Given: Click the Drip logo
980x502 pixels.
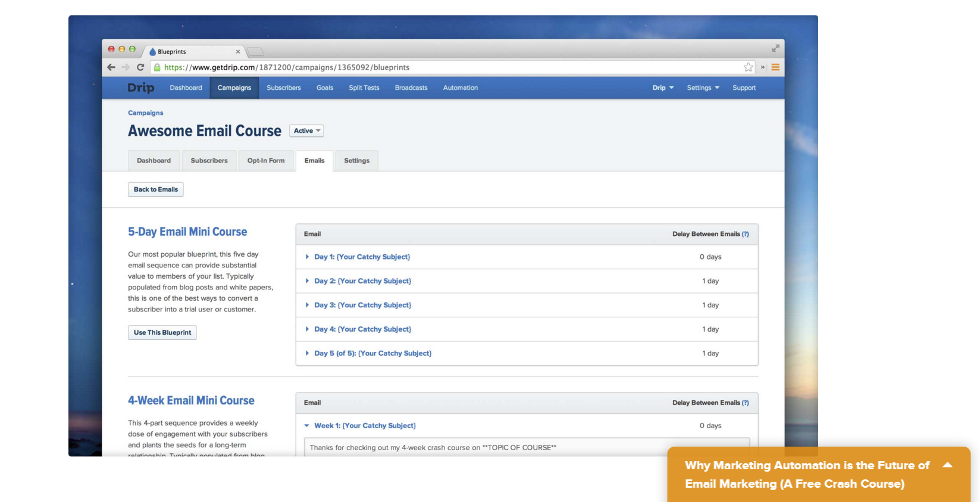Looking at the screenshot, I should pos(141,88).
